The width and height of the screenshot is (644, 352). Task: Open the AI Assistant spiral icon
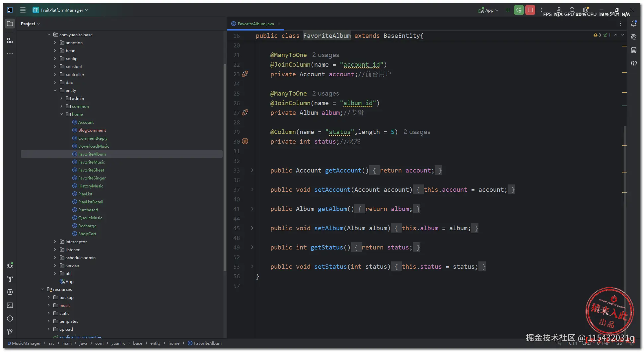click(x=634, y=37)
